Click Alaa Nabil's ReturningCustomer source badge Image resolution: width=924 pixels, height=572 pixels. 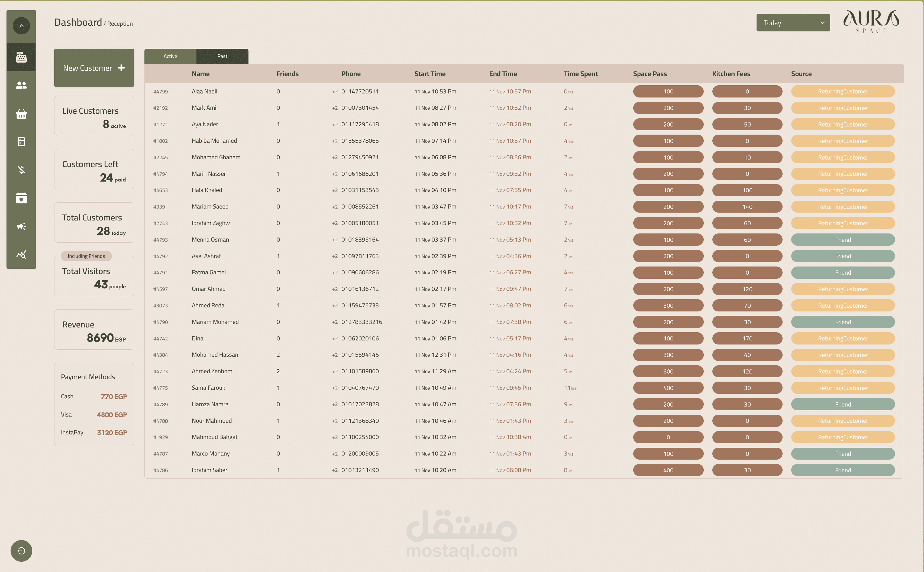[843, 91]
